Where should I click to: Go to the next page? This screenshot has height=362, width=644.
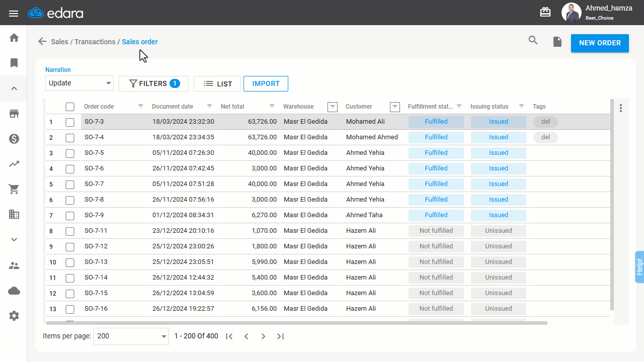pyautogui.click(x=263, y=336)
